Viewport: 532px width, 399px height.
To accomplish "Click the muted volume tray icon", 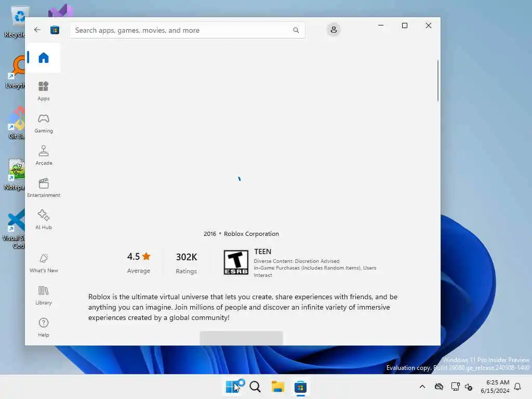I will 469,387.
